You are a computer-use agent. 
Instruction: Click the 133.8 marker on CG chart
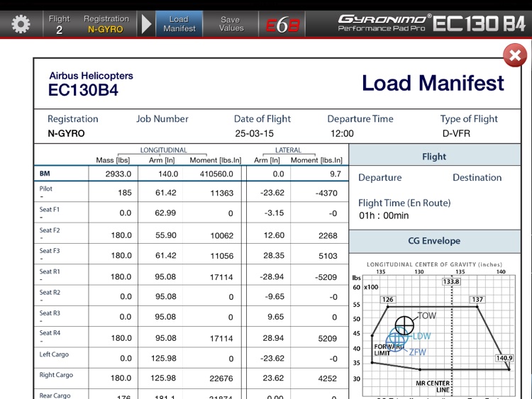(x=451, y=281)
